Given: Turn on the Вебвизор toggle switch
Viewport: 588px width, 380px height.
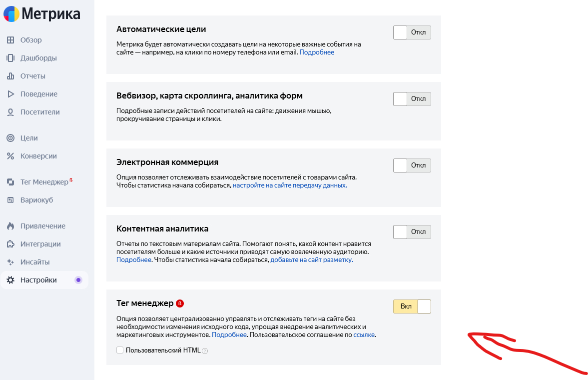Looking at the screenshot, I should [x=412, y=99].
